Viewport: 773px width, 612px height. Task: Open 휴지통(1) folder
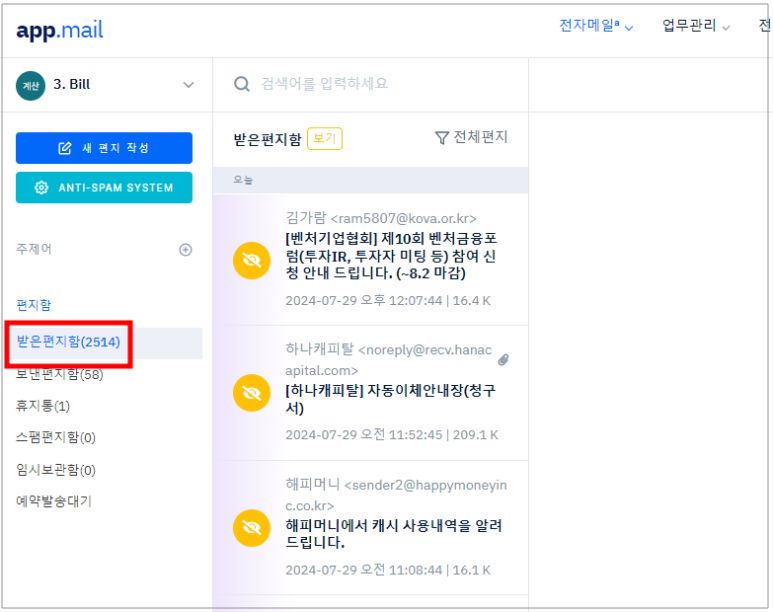click(x=43, y=406)
